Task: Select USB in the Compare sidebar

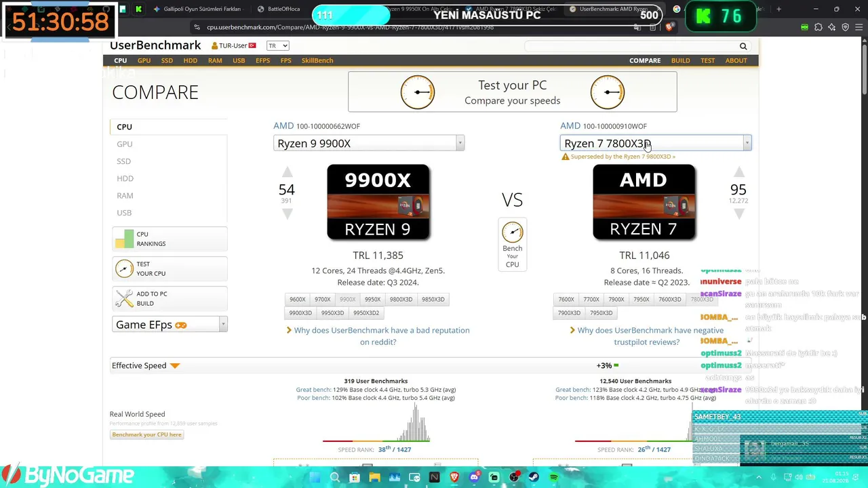Action: click(x=124, y=213)
